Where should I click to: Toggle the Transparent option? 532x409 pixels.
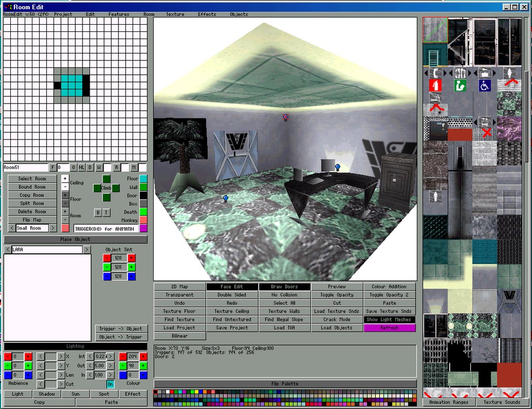[179, 295]
